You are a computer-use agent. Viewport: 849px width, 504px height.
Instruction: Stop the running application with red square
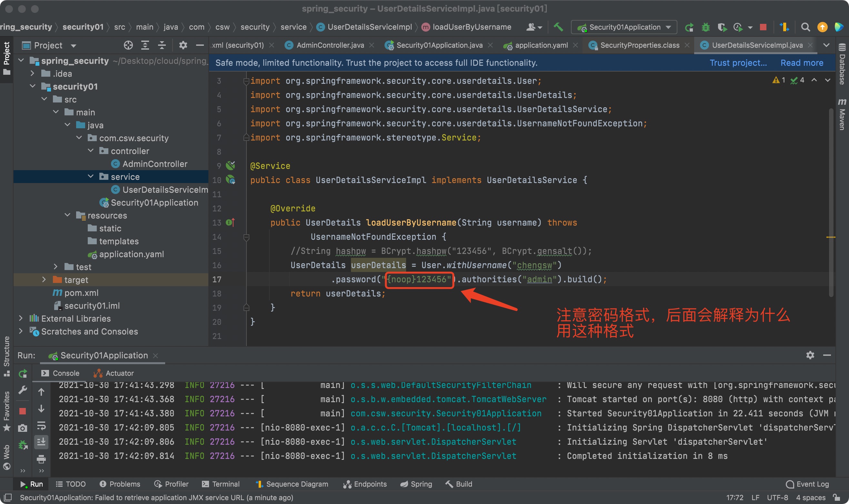(763, 27)
